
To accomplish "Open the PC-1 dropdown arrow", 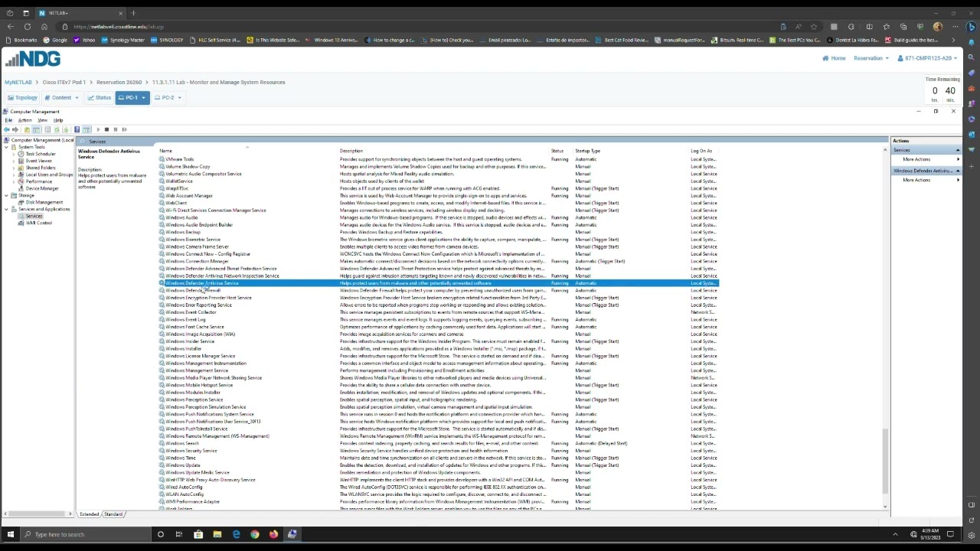I will (x=145, y=98).
